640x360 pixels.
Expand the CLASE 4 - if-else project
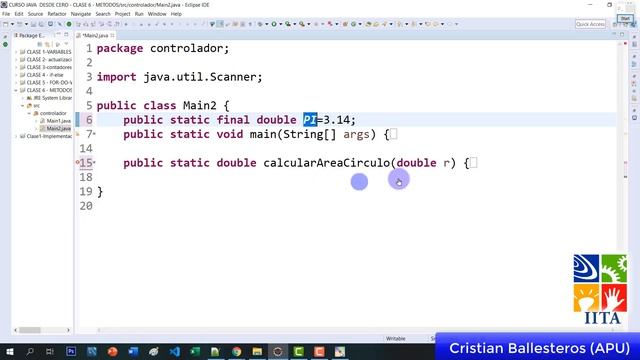pyautogui.click(x=16, y=75)
